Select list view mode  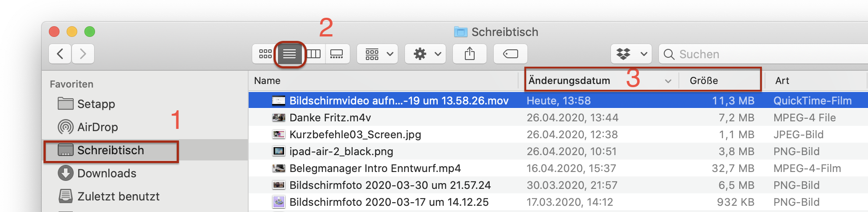[x=289, y=54]
